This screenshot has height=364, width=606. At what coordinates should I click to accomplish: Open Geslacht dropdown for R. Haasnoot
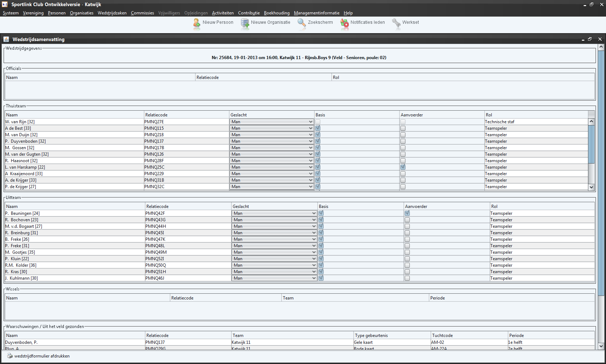pos(272,161)
